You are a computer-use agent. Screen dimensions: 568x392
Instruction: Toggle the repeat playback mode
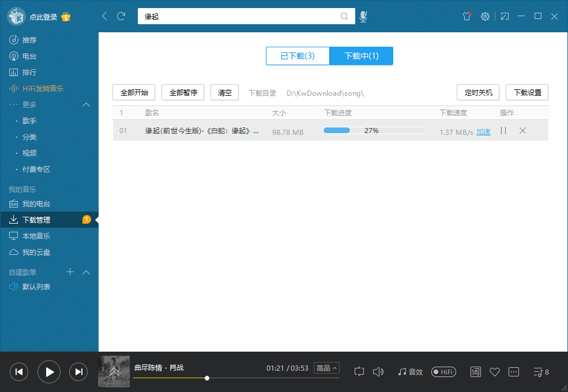click(x=358, y=372)
